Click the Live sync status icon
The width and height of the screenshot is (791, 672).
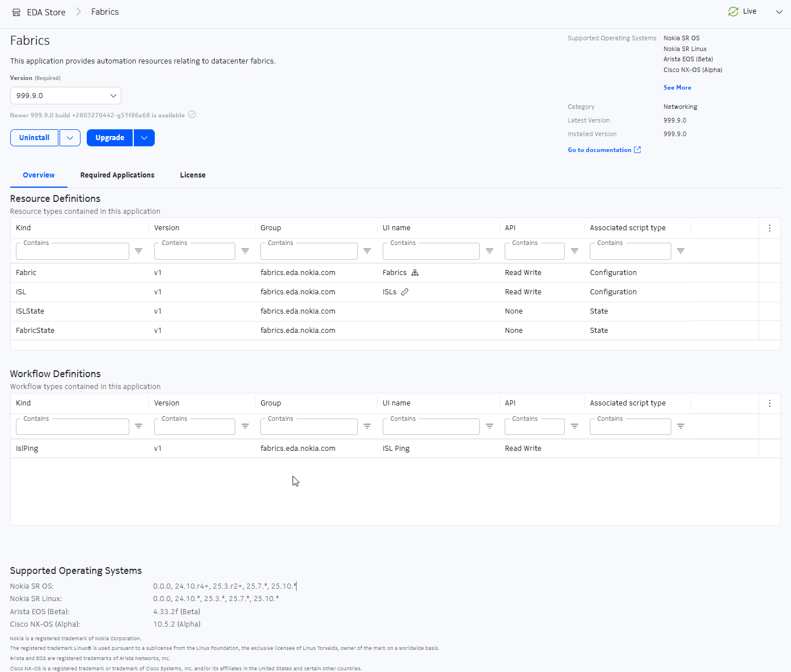(x=733, y=11)
